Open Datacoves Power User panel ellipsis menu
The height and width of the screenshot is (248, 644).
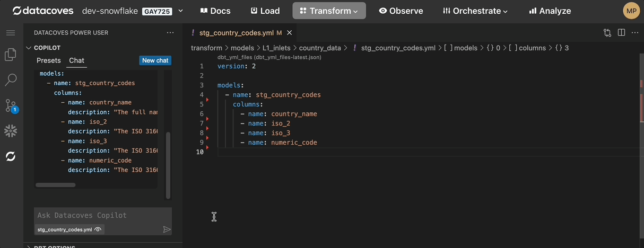point(170,33)
